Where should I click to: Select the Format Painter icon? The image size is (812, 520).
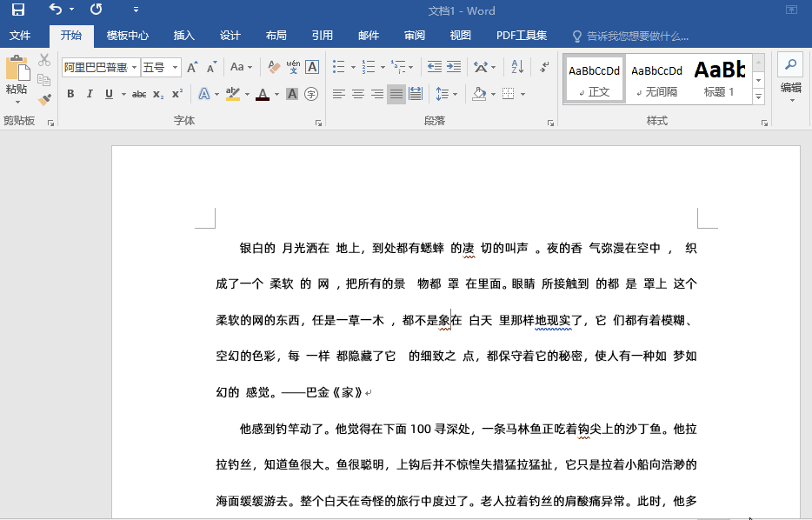coord(43,98)
